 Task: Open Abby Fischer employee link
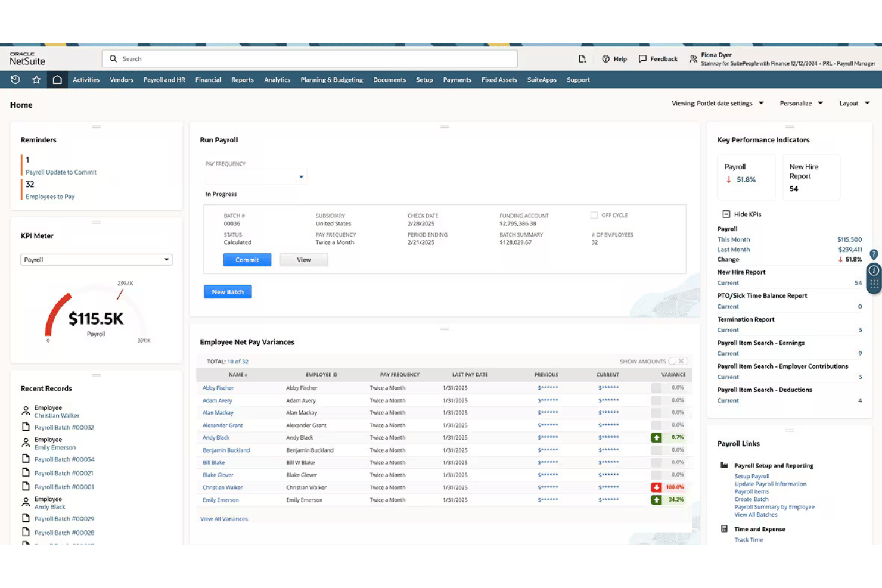(x=218, y=388)
